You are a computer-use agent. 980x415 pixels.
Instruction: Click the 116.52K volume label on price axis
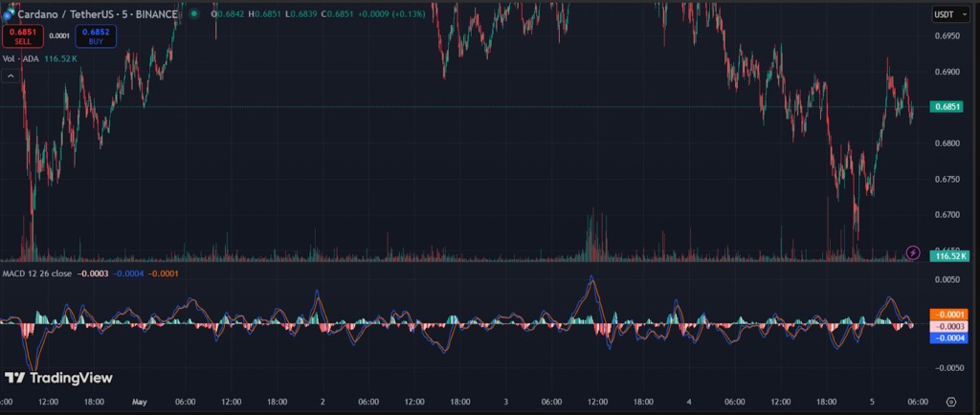tap(949, 256)
